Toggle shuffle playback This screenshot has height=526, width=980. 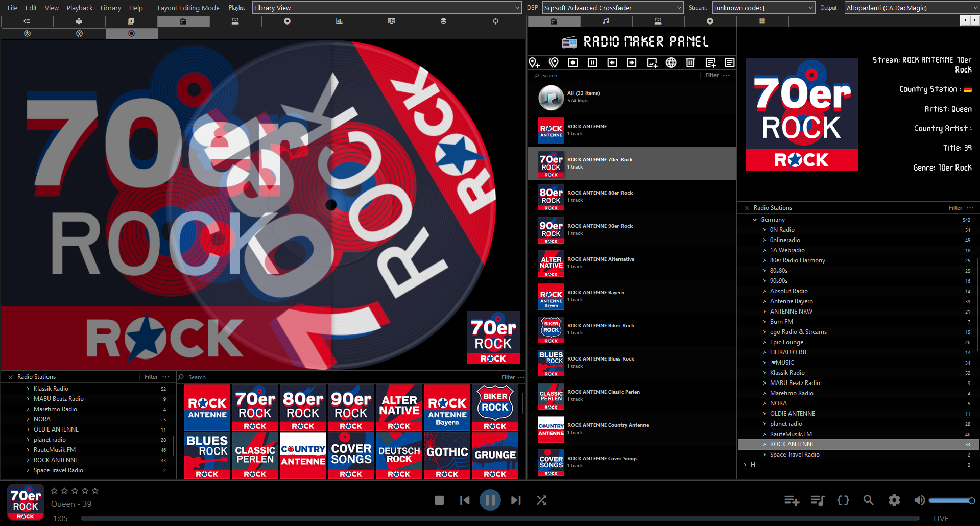[x=541, y=500]
